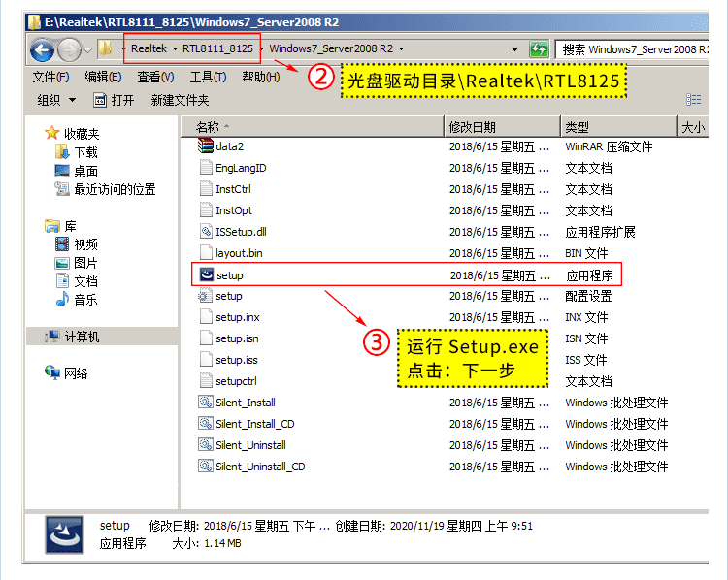Click the Back navigation arrow

coord(43,49)
